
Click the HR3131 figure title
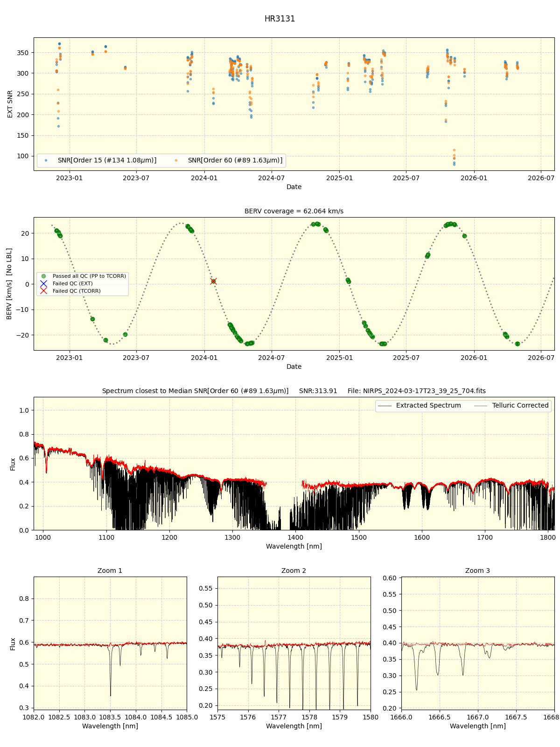280,19
